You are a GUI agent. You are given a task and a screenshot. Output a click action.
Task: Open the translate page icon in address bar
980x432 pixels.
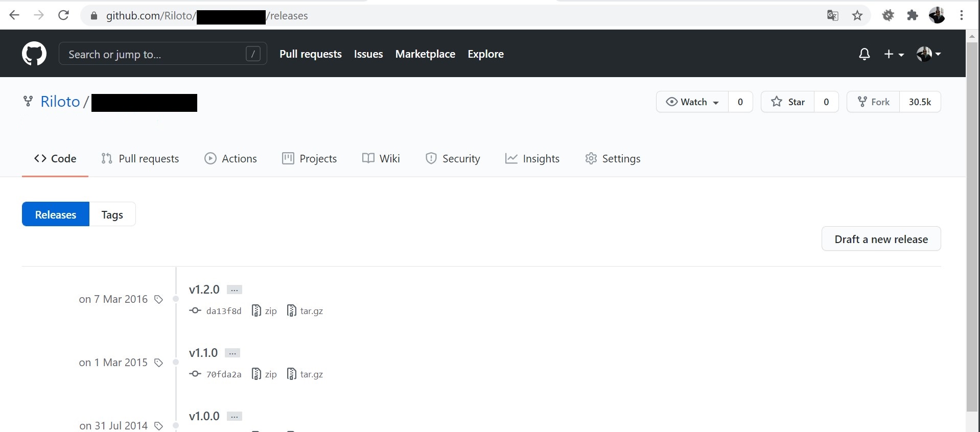click(x=833, y=16)
